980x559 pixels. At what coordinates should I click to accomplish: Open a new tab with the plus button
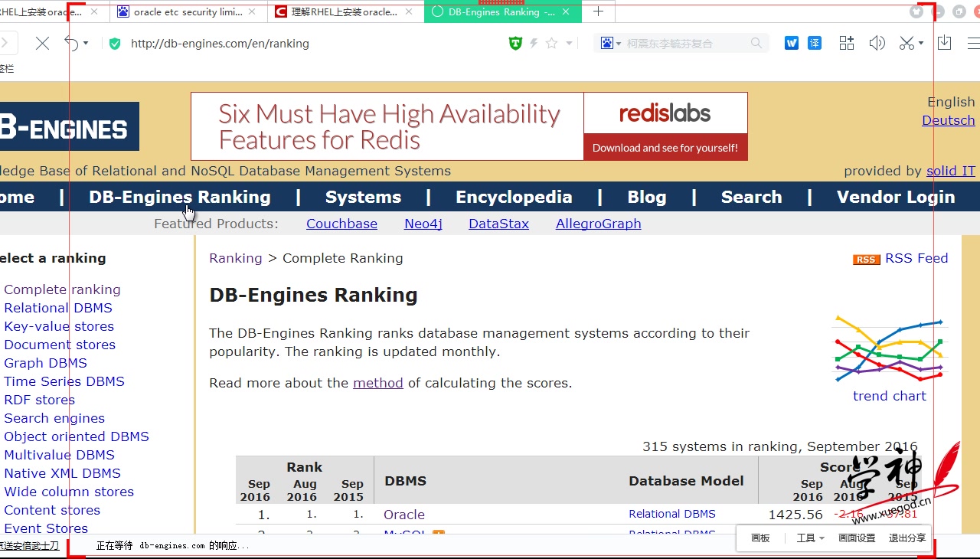tap(599, 11)
